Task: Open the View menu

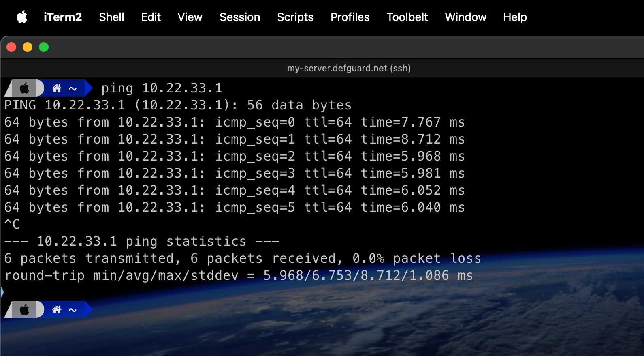Action: point(190,17)
